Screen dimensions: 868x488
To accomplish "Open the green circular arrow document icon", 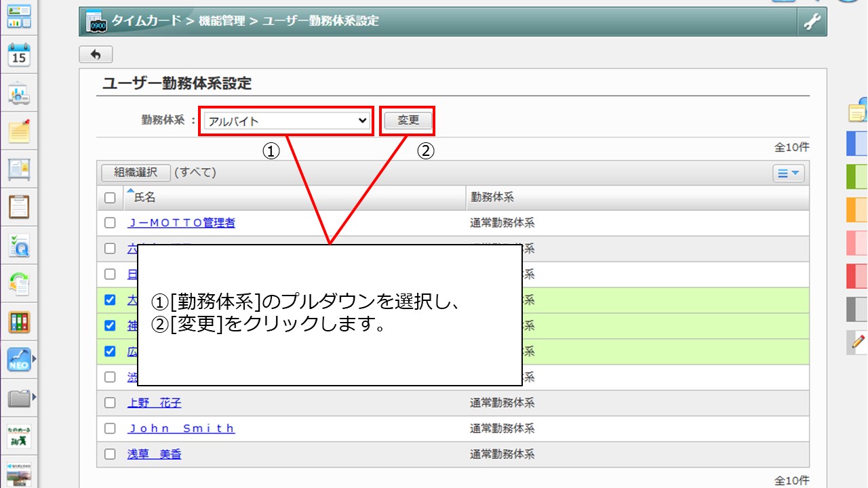I will click(19, 283).
